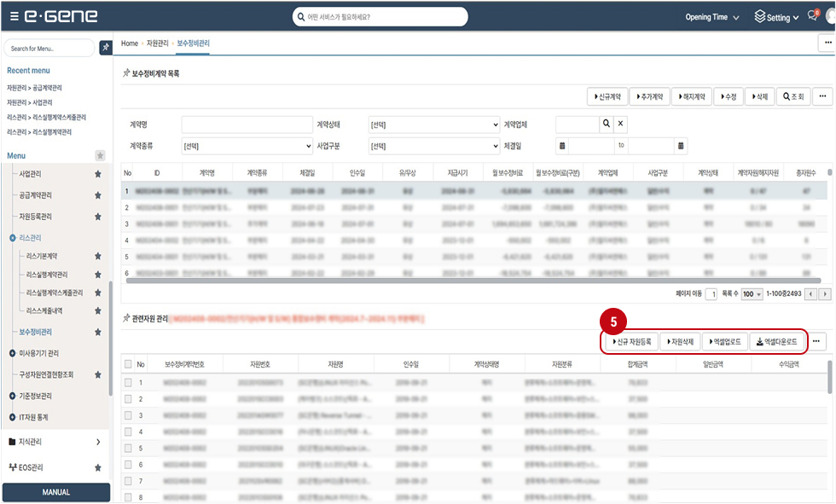836x504 pixels.
Task: Check the select-all checkbox in 관련자원 table header
Action: [x=128, y=364]
